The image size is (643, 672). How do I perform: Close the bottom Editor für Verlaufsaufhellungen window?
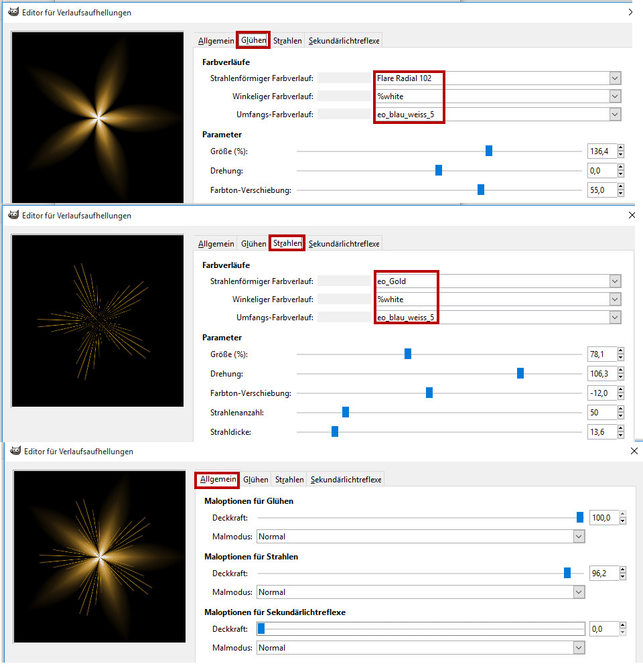pos(634,450)
